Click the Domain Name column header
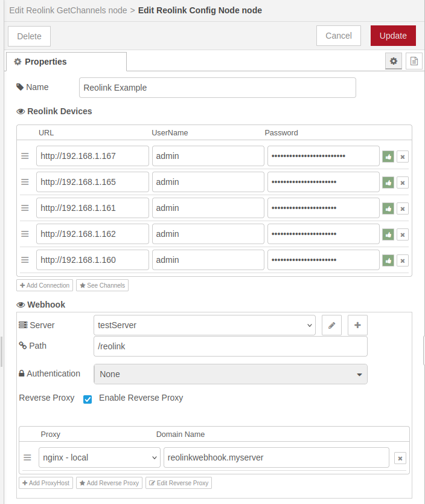The height and width of the screenshot is (504, 425). 181,435
